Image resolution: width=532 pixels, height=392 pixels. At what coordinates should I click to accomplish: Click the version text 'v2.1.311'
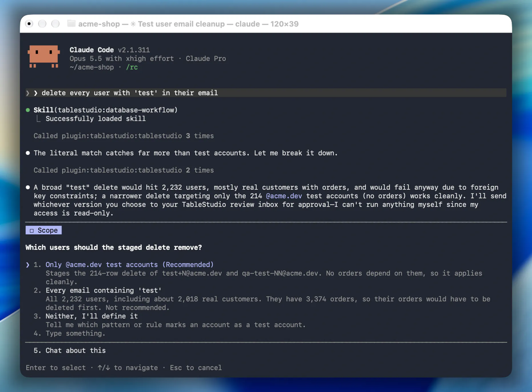[134, 50]
